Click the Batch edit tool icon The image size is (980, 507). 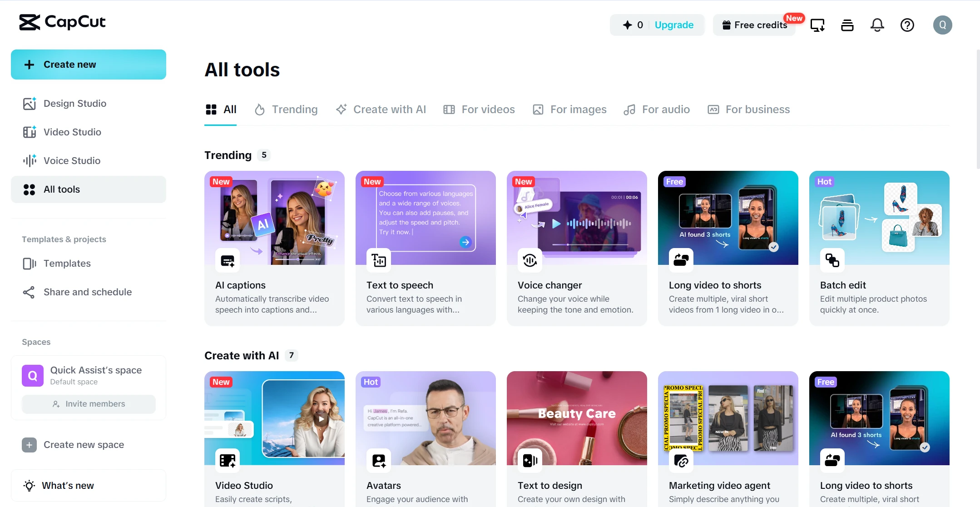click(x=832, y=260)
